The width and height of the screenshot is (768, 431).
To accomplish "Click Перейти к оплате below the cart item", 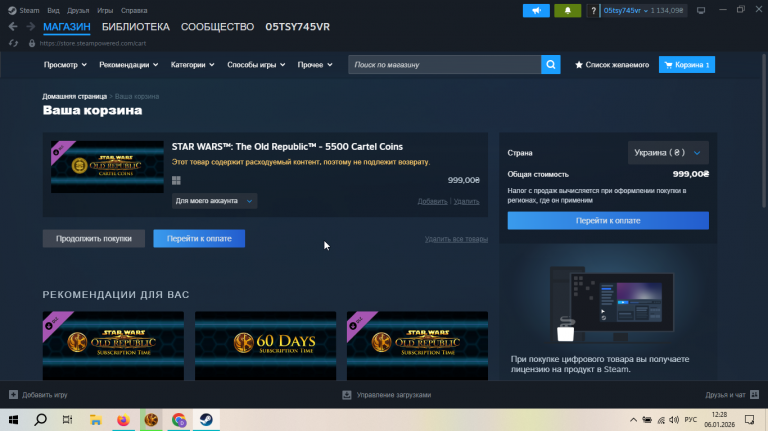I will [x=199, y=239].
